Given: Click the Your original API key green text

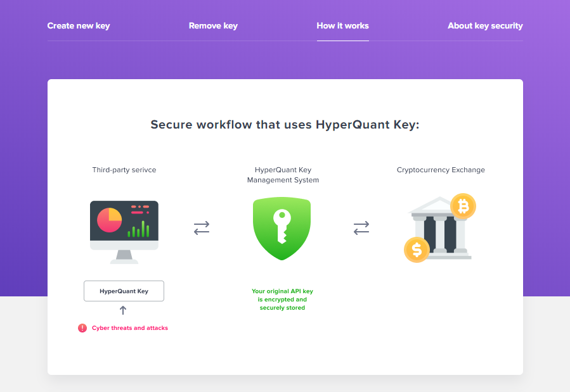Looking at the screenshot, I should tap(282, 300).
